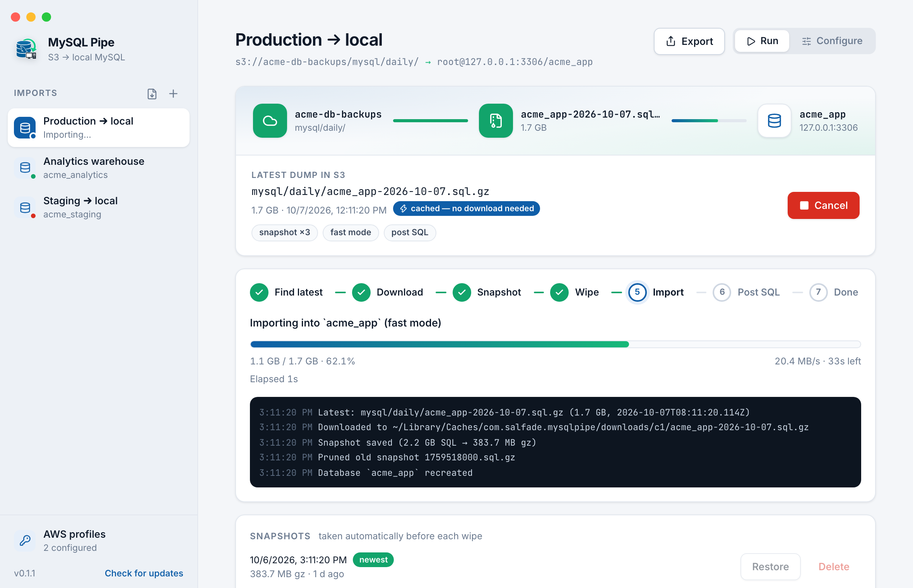The width and height of the screenshot is (913, 588).
Task: Click the Production → local database icon in sidebar
Action: click(x=25, y=128)
